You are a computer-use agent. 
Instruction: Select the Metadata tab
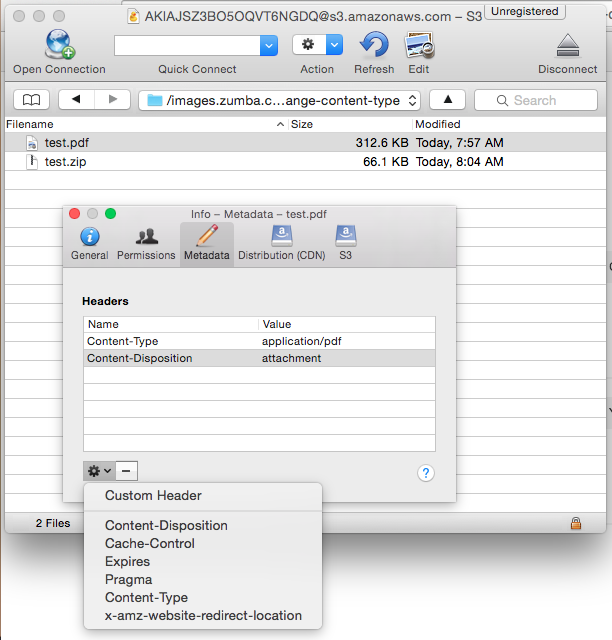[x=207, y=244]
